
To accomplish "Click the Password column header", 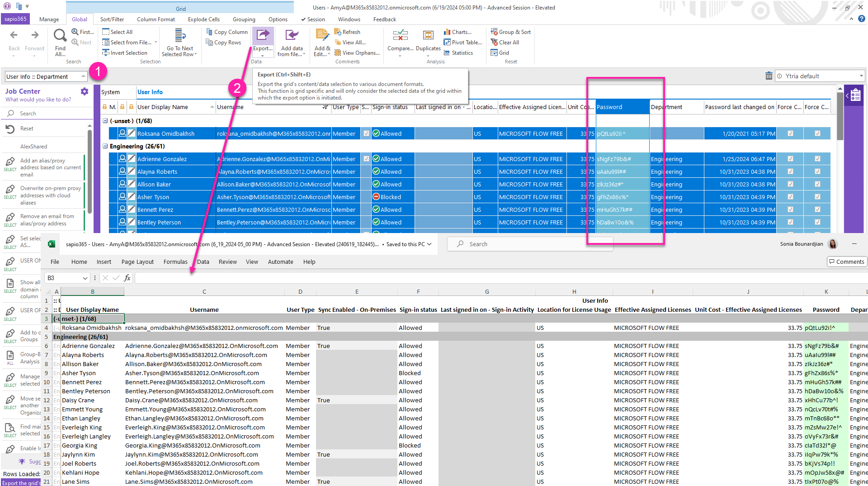I will click(623, 107).
